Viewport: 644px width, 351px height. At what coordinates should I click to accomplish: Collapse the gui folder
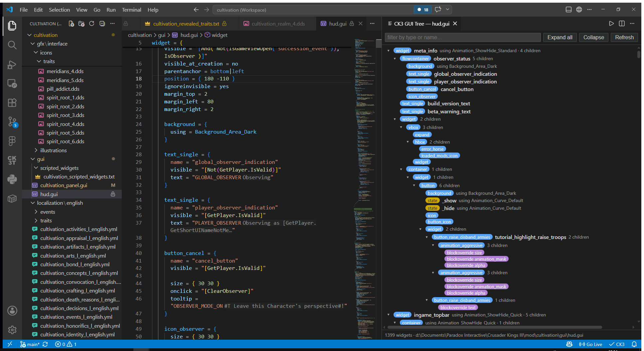coord(33,159)
